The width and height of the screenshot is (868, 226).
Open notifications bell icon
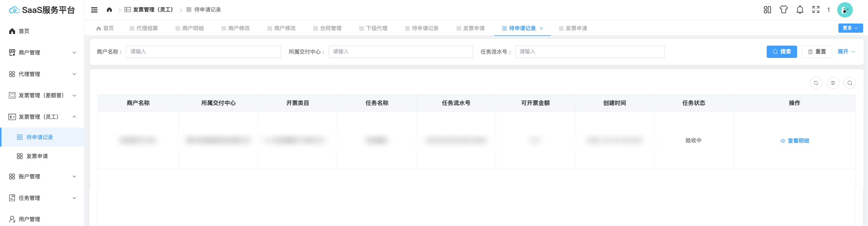(800, 10)
